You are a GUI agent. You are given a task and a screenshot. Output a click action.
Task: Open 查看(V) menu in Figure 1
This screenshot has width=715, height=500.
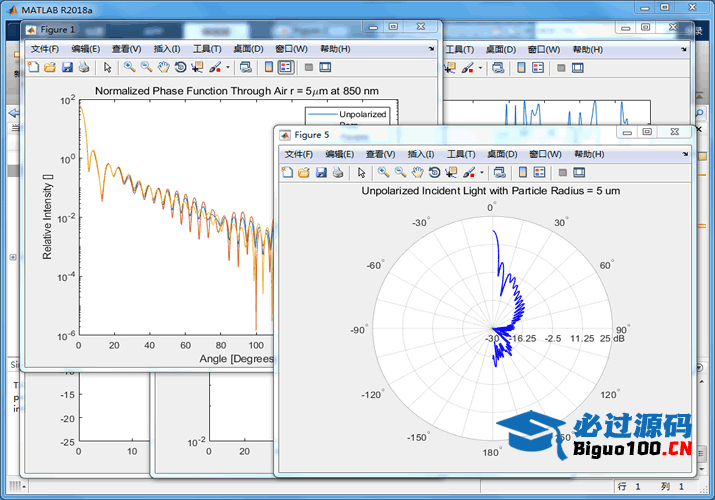tap(127, 49)
